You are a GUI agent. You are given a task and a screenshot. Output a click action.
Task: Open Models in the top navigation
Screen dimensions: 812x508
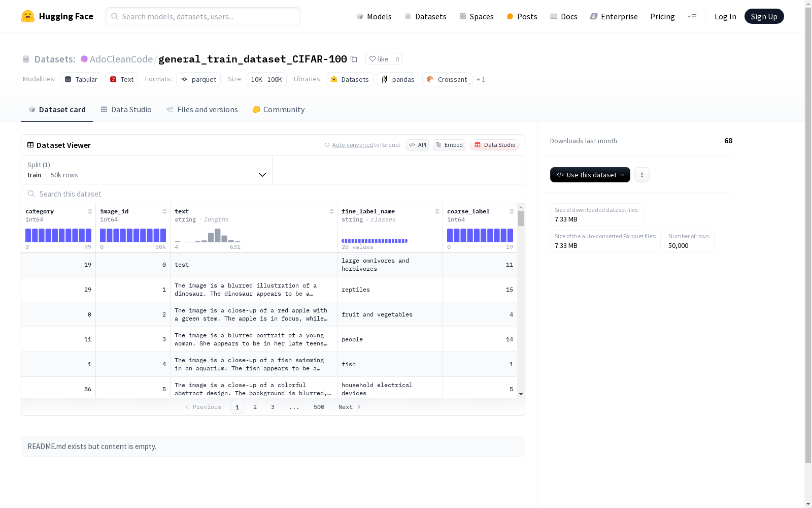tap(374, 16)
